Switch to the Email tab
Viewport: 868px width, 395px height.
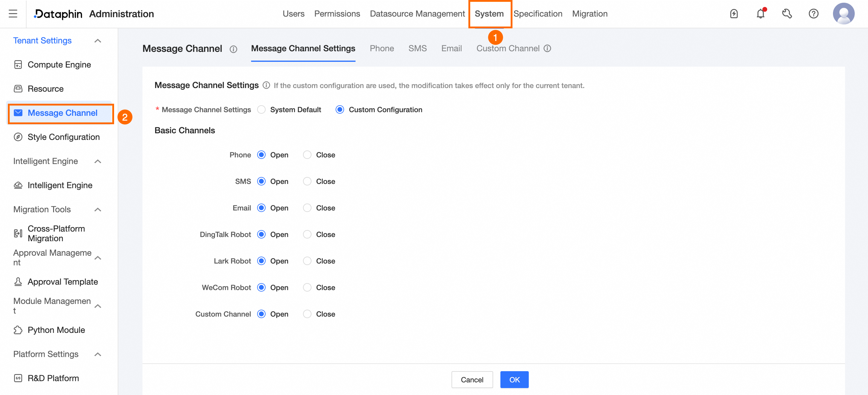(451, 49)
